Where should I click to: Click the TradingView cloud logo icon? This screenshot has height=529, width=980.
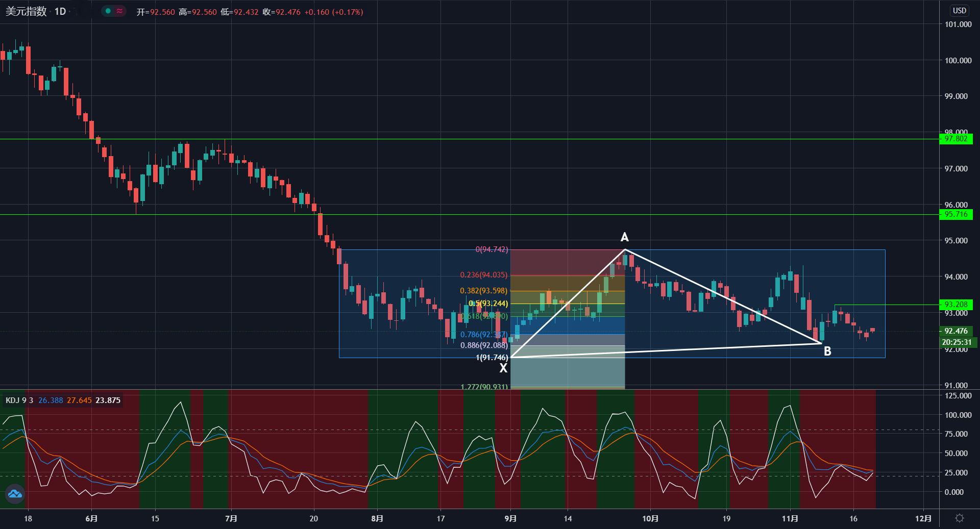(15, 494)
